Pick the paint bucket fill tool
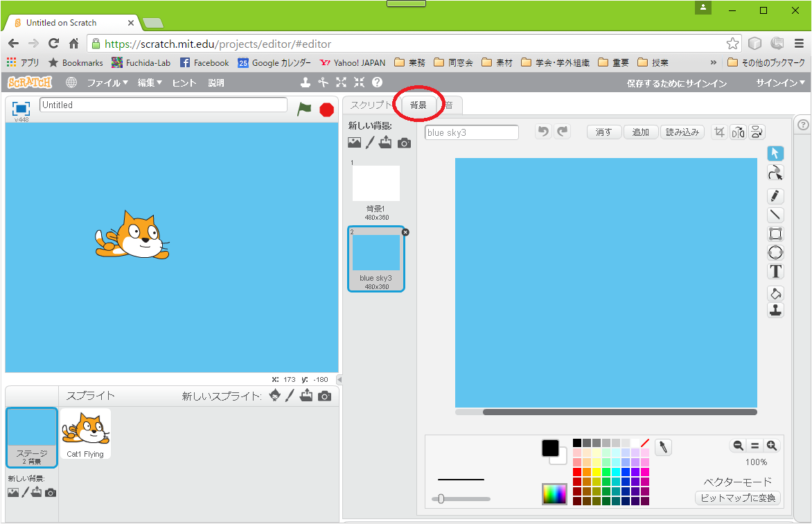 pos(776,293)
